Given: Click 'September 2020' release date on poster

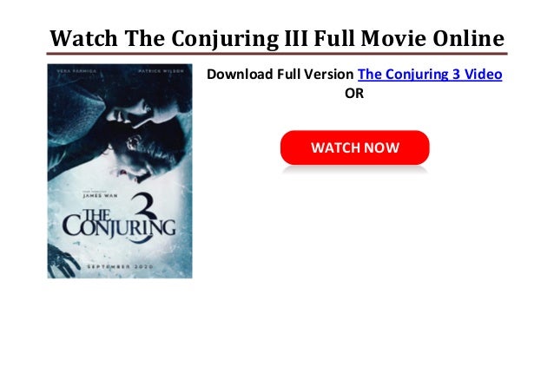Looking at the screenshot, I should tap(120, 266).
